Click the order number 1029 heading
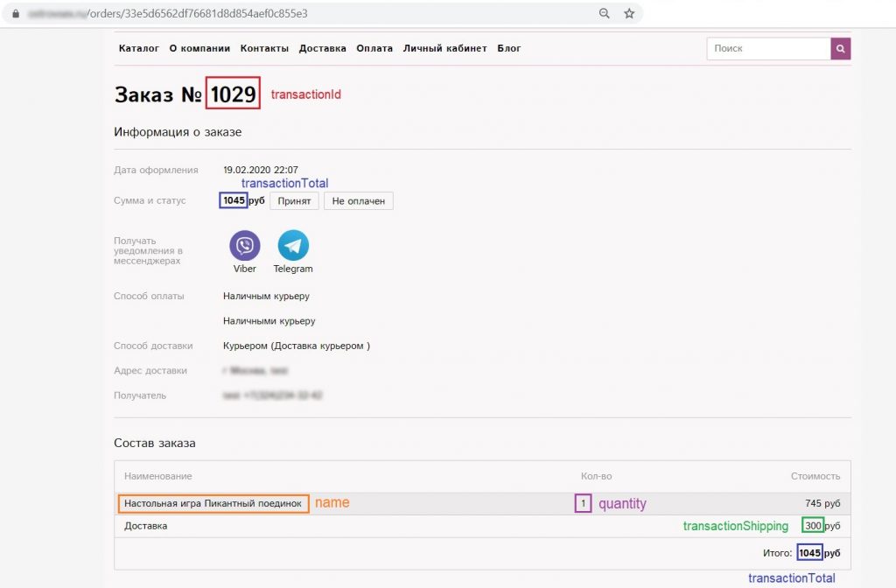 [x=233, y=94]
